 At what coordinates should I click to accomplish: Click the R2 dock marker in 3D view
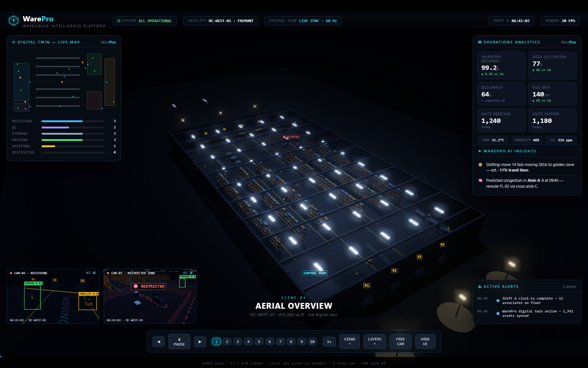click(x=394, y=270)
